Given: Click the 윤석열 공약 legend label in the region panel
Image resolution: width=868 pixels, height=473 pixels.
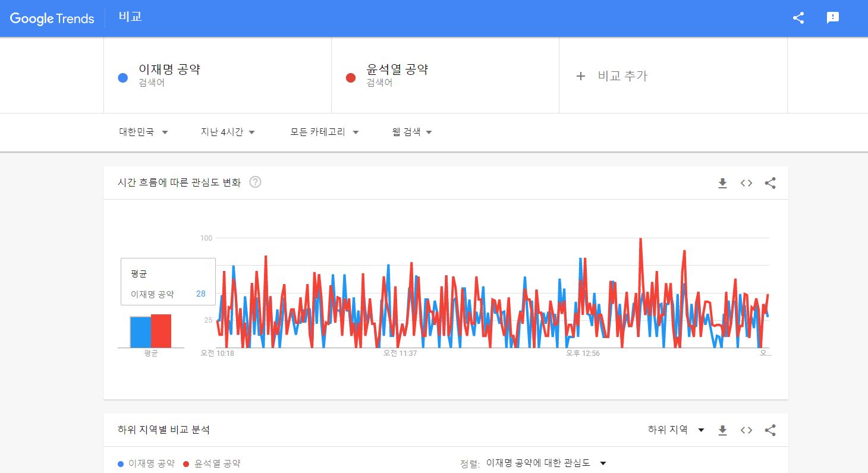Looking at the screenshot, I should 217,463.
